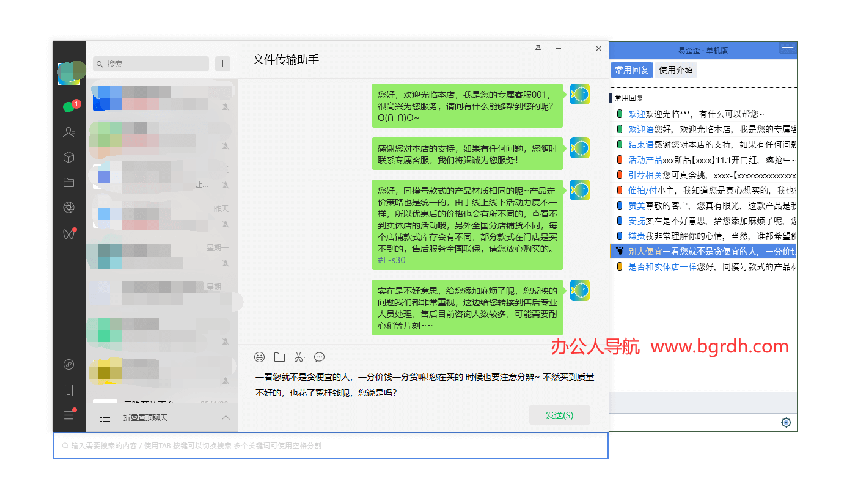The width and height of the screenshot is (844, 504).
Task: Open the chat history icon next to the scissors
Action: [319, 357]
